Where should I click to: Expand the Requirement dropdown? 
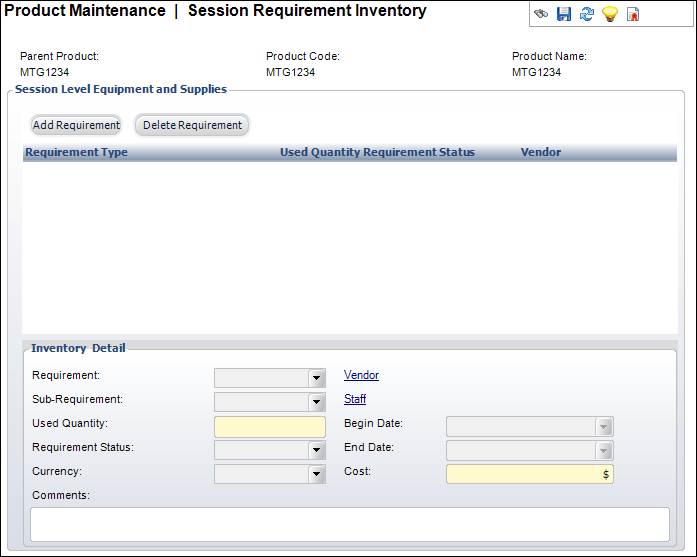point(317,378)
